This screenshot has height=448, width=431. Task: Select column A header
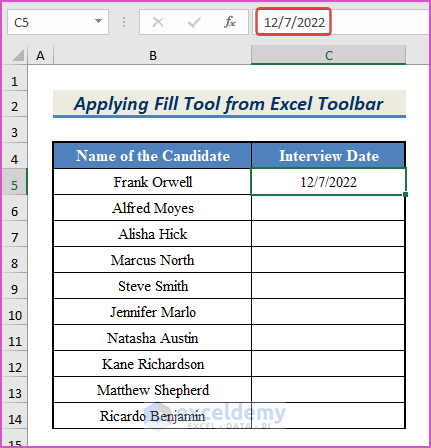tap(40, 55)
